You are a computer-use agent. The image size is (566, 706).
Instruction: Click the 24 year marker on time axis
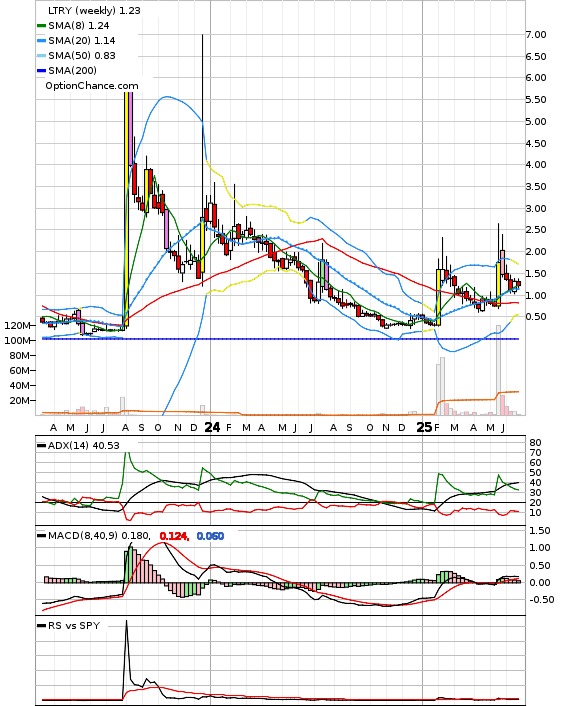[212, 427]
